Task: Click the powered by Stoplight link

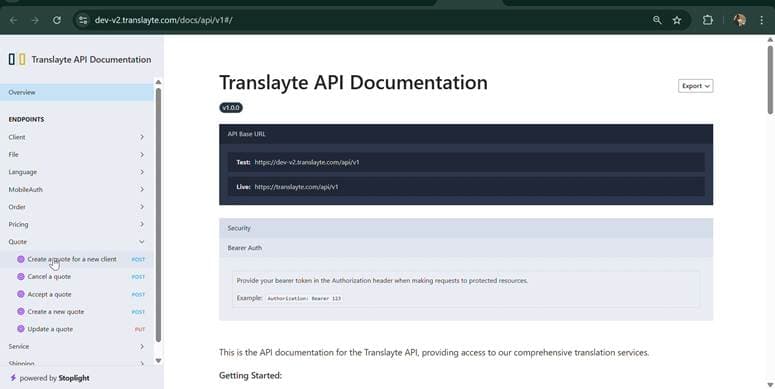Action: (50, 378)
